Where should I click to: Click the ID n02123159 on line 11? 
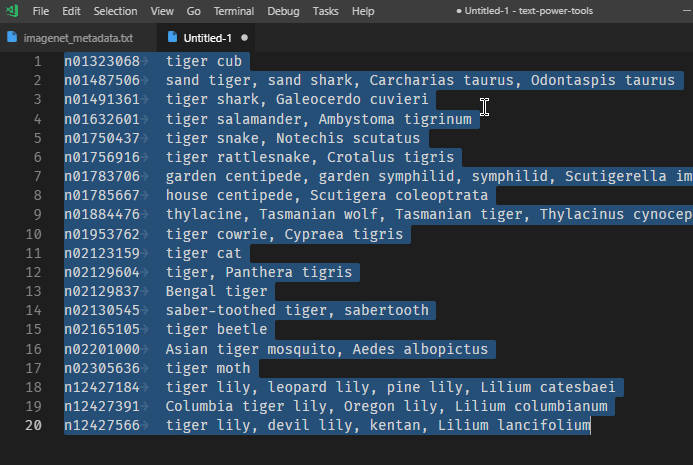coord(102,253)
